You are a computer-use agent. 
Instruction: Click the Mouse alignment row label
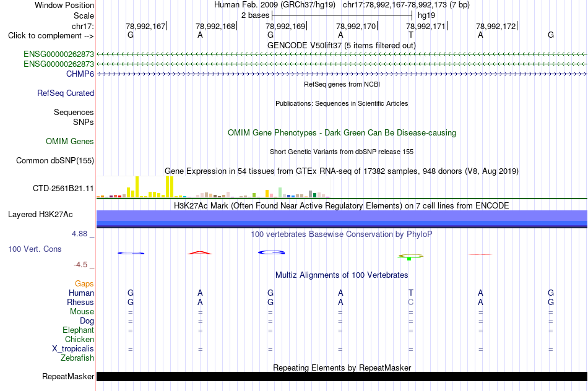[x=82, y=312]
